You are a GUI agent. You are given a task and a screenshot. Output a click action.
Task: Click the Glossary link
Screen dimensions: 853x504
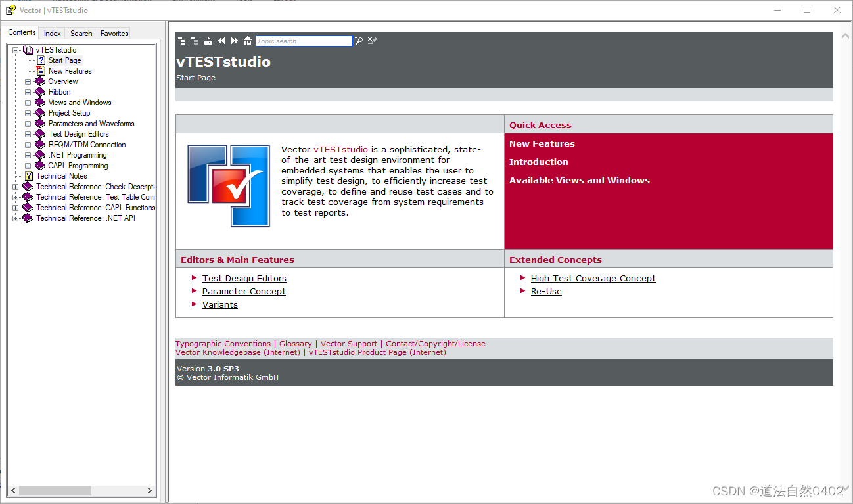pyautogui.click(x=295, y=343)
